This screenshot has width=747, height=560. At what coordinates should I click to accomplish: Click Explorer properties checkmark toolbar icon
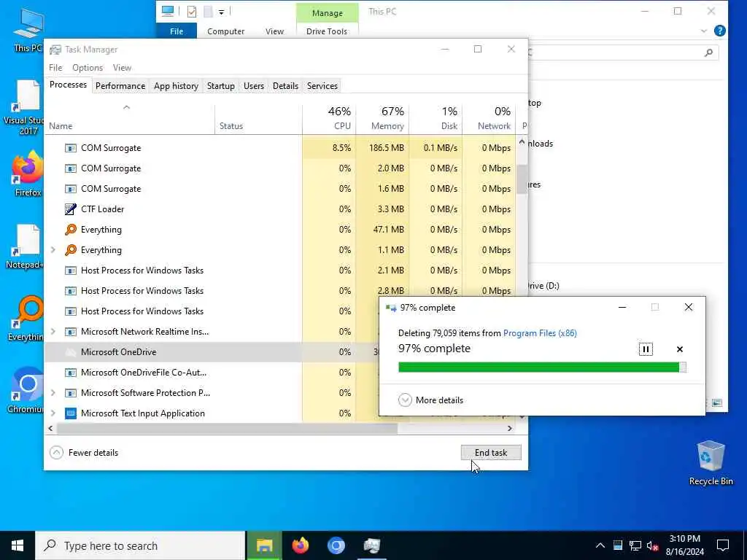tap(192, 12)
